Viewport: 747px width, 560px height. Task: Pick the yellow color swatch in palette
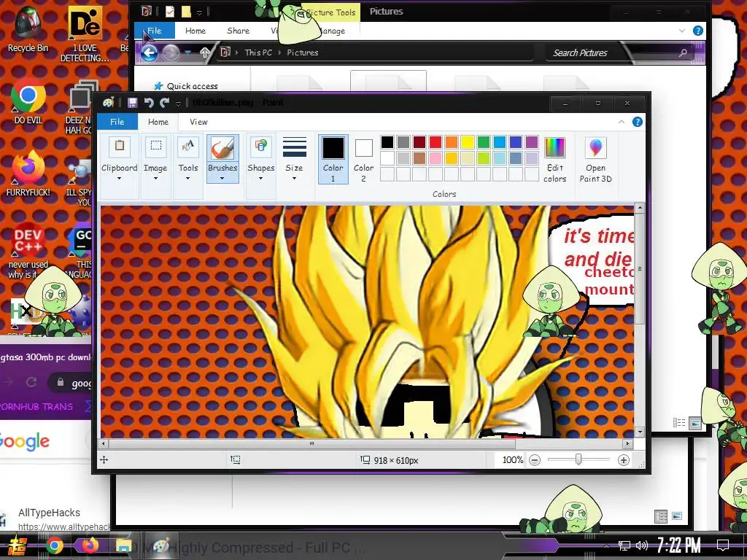click(x=468, y=142)
